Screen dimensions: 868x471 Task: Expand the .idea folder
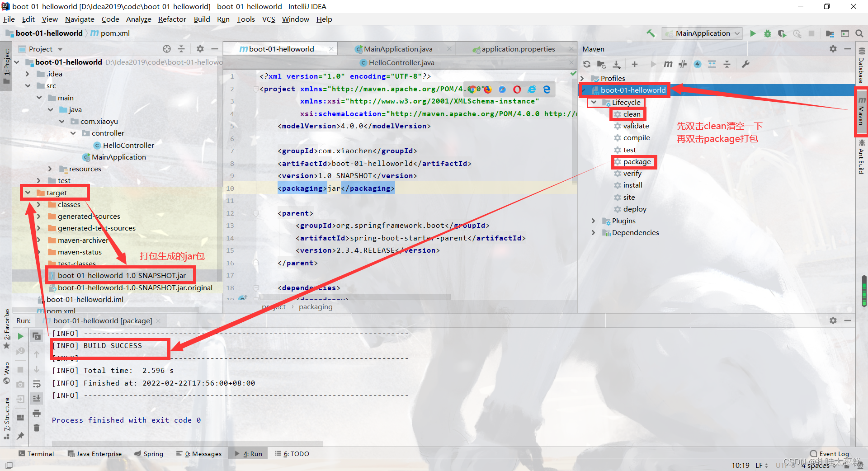[28, 74]
